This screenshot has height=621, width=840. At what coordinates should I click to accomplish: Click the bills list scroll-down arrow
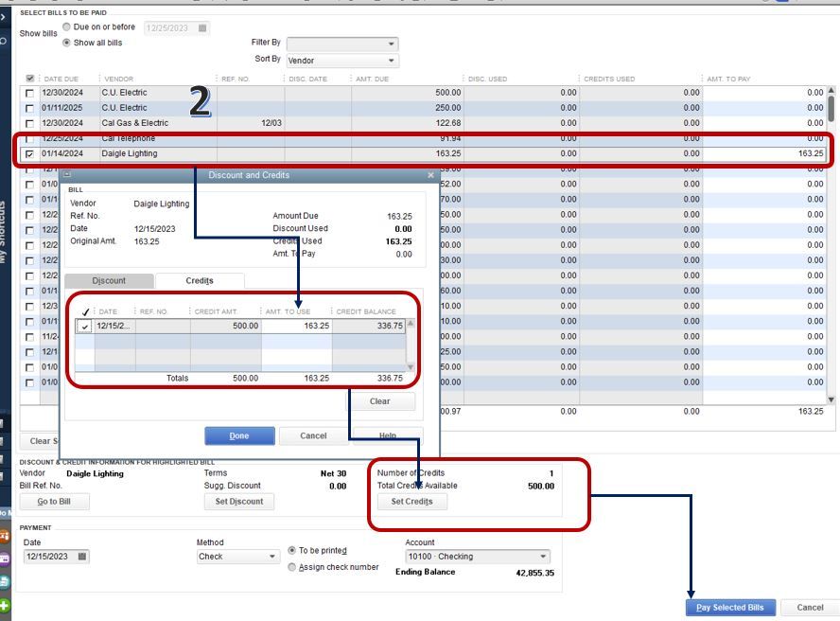pyautogui.click(x=831, y=400)
